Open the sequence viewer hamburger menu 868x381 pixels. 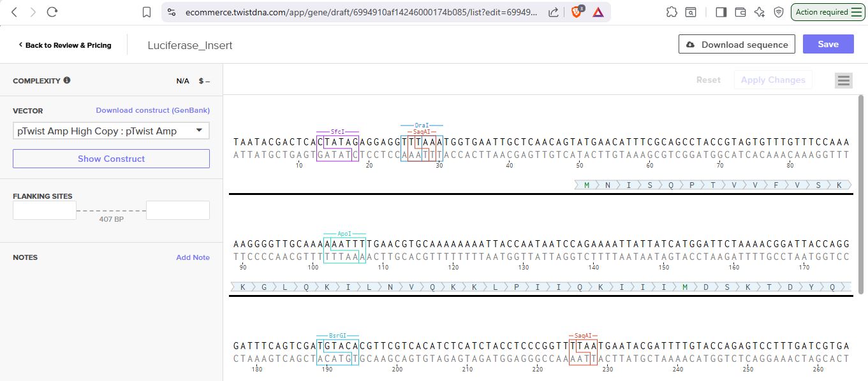pos(844,80)
